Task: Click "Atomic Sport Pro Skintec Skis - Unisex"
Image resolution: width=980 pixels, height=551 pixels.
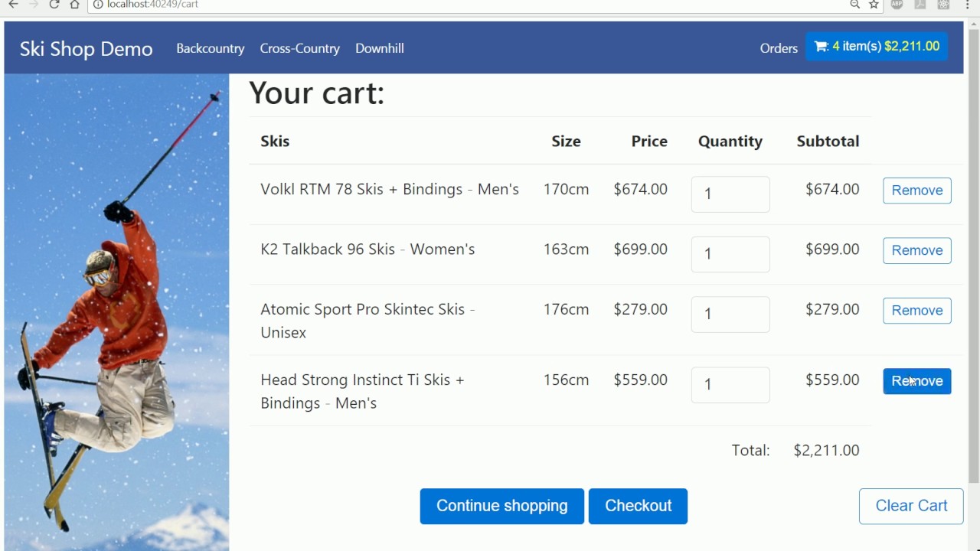Action: (x=367, y=321)
